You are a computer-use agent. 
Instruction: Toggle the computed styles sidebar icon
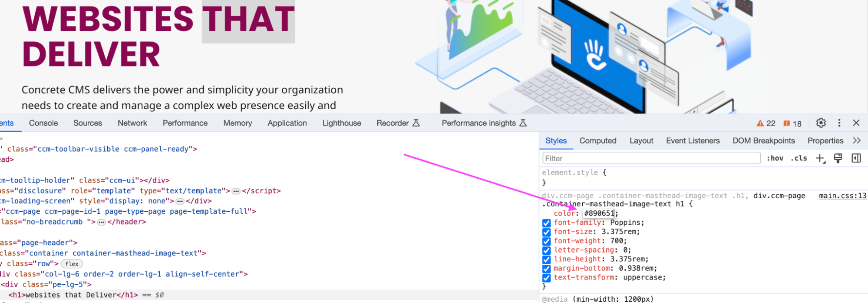click(x=856, y=158)
